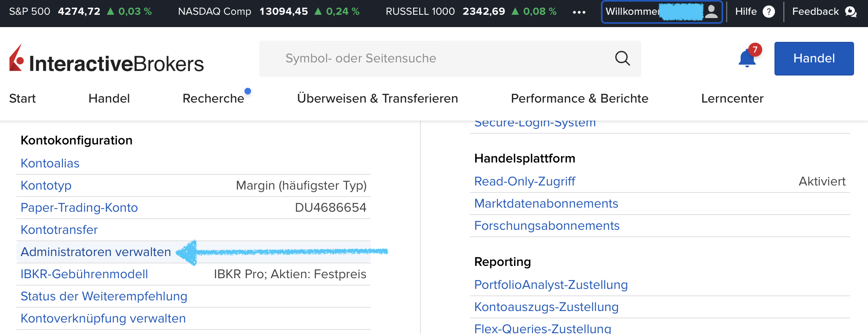Viewport: 868px width, 334px height.
Task: Click the search magnifier icon
Action: point(622,58)
